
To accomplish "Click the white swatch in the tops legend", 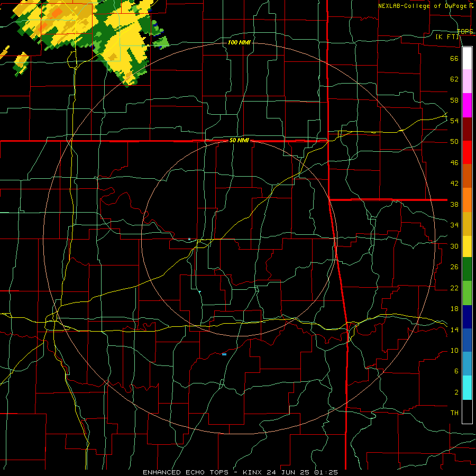I will [467, 58].
